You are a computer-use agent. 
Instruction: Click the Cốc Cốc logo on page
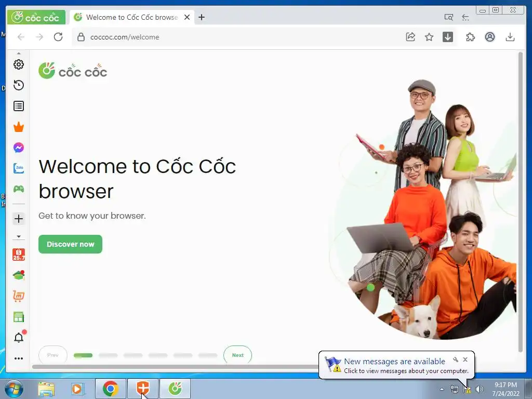73,71
